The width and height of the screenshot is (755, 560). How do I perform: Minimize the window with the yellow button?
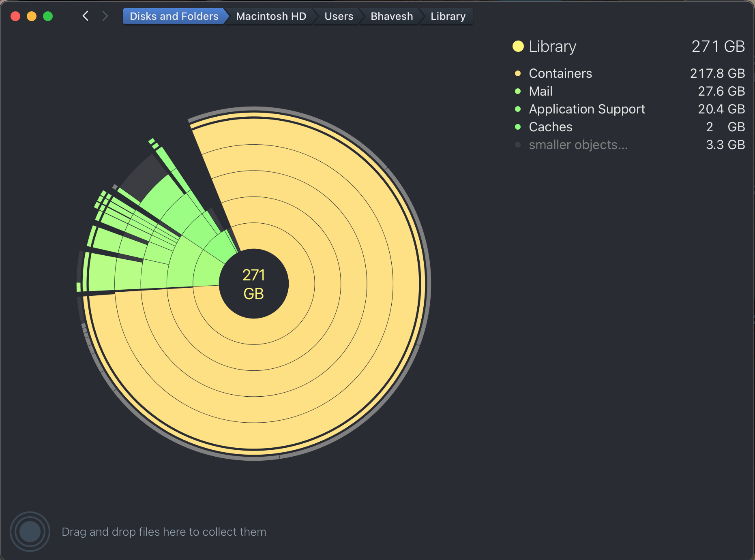32,16
